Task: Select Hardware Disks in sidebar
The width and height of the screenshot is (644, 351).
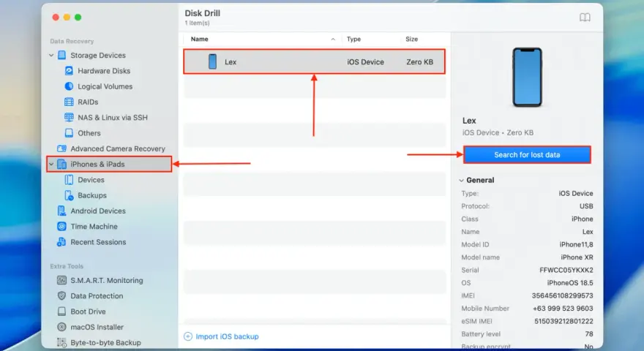Action: pyautogui.click(x=104, y=71)
